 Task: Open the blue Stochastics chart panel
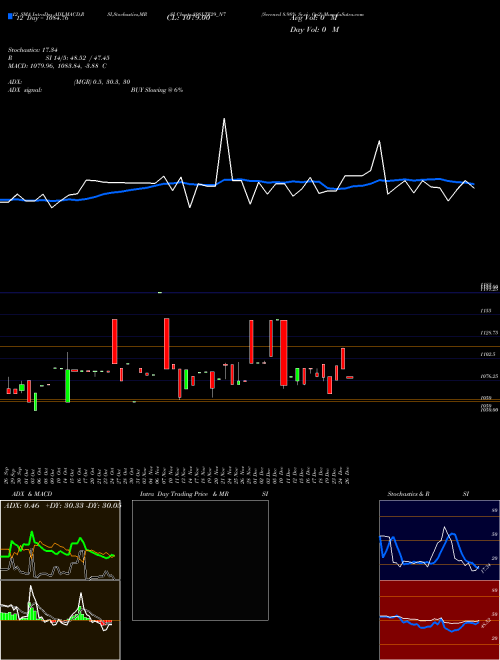[x=439, y=540]
